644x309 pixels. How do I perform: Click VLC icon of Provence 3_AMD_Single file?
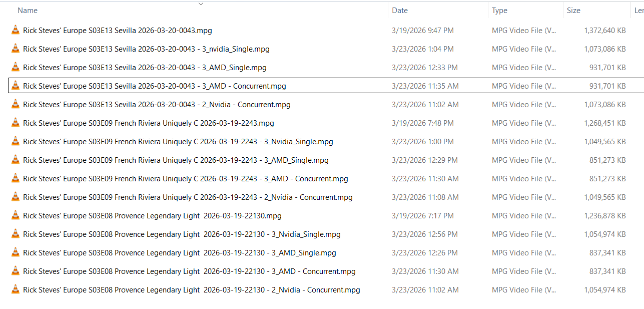coord(16,253)
